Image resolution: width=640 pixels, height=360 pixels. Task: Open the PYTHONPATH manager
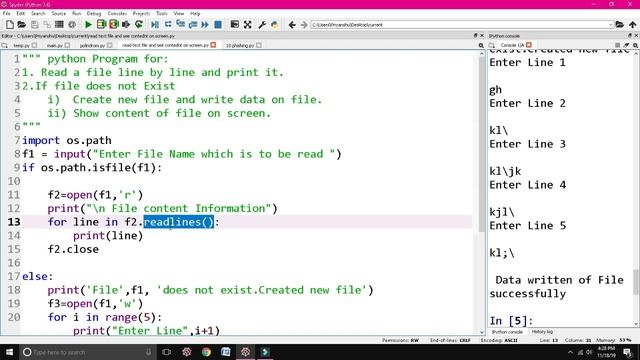pyautogui.click(x=274, y=24)
